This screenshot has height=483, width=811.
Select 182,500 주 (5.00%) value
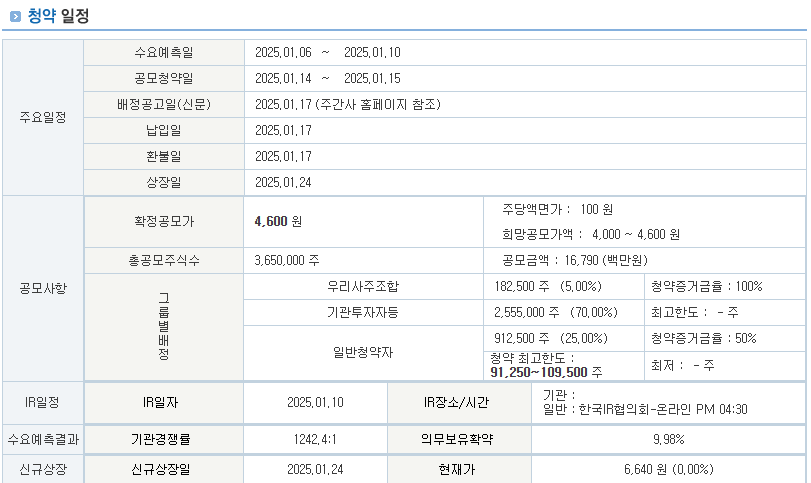point(548,286)
